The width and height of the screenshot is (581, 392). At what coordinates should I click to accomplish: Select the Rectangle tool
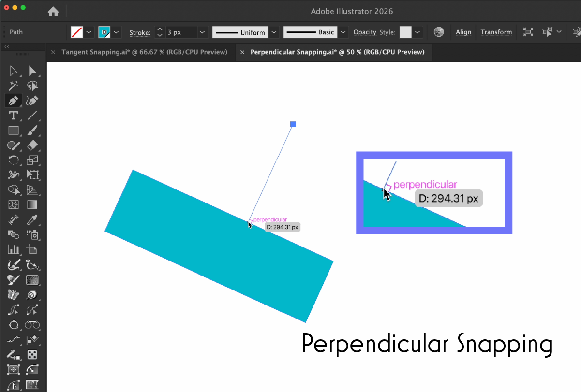[14, 131]
